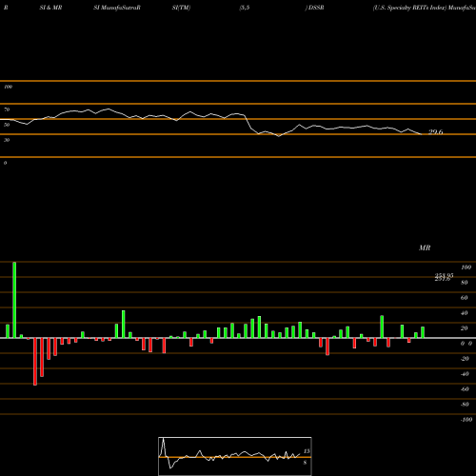Click the 0 label on the RSI axis
The image size is (476, 476).
(5, 163)
